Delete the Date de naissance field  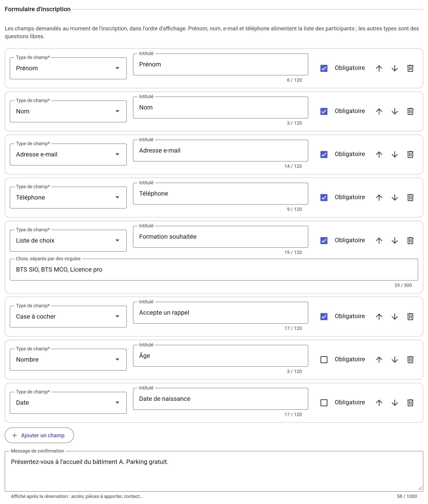(410, 403)
